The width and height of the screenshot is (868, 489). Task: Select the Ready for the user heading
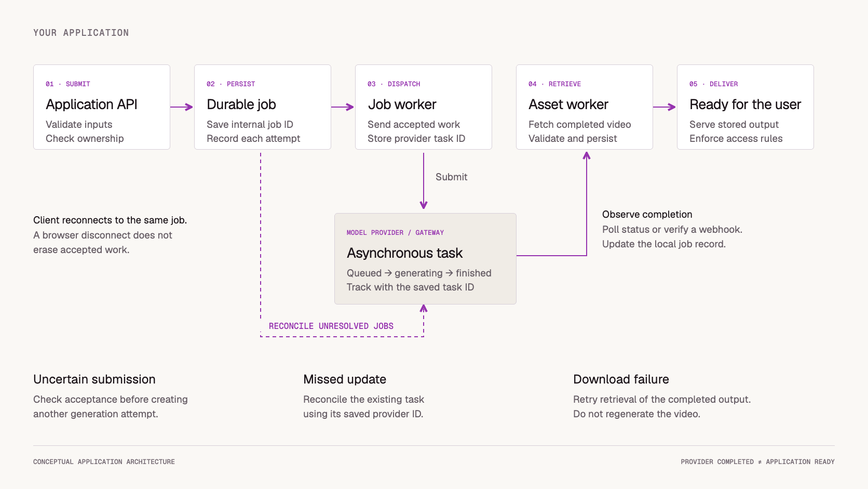(x=745, y=104)
